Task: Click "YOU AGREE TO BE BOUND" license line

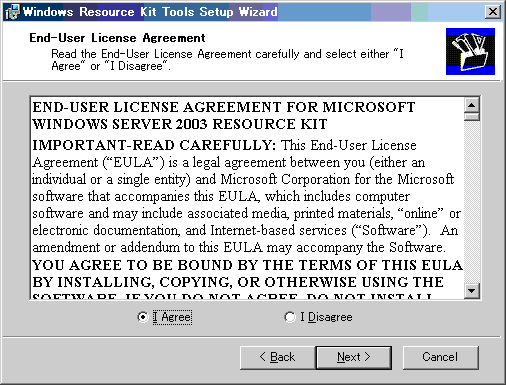Action: click(247, 265)
